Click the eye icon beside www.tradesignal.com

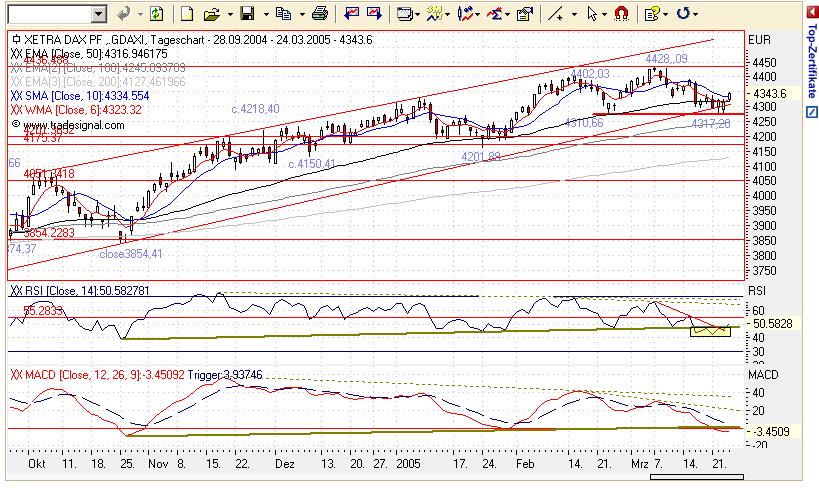pyautogui.click(x=16, y=124)
